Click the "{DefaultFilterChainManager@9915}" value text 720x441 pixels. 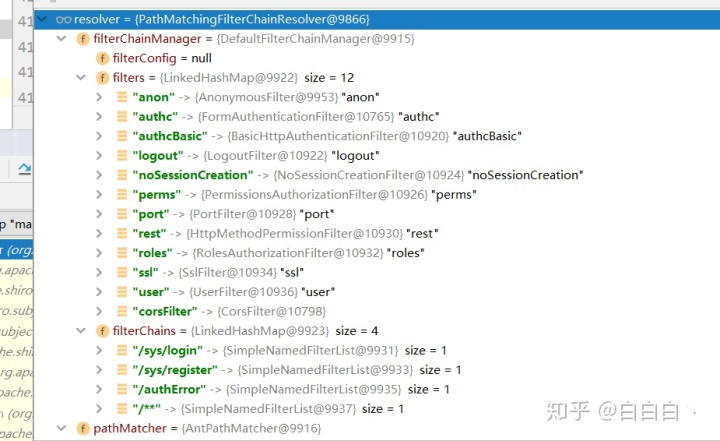315,39
